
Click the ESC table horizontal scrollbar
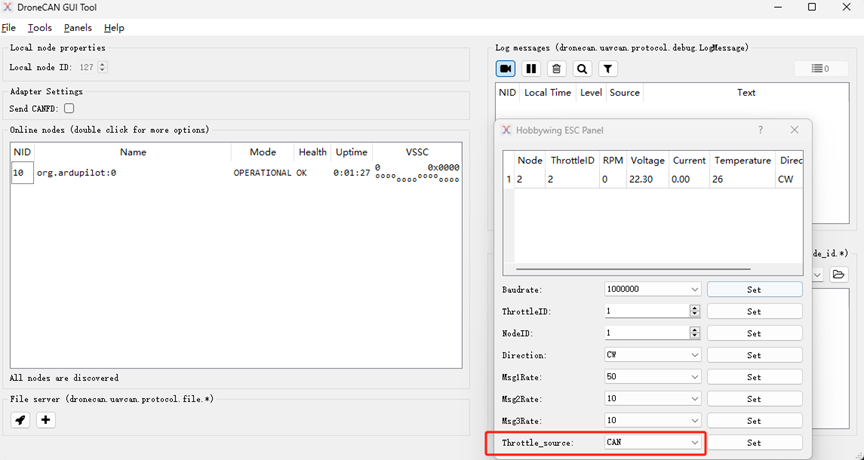632,268
